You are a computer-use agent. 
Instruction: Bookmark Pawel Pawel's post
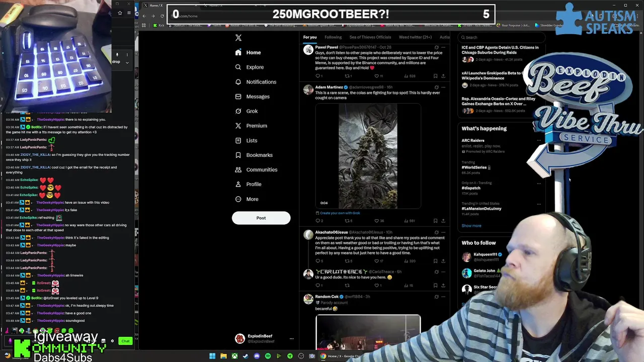435,76
